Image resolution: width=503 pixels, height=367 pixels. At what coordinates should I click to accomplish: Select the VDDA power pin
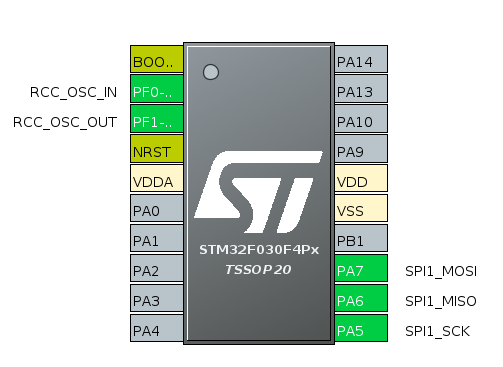tap(157, 178)
